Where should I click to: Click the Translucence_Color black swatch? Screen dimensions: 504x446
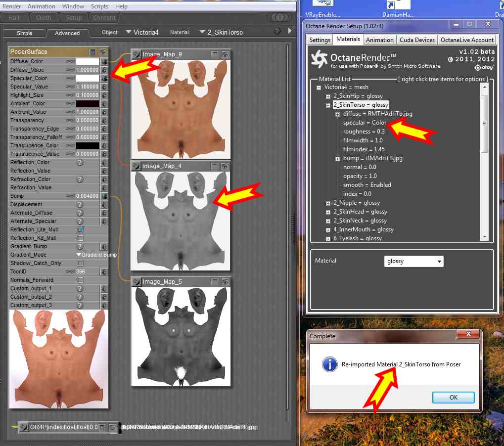click(x=88, y=145)
